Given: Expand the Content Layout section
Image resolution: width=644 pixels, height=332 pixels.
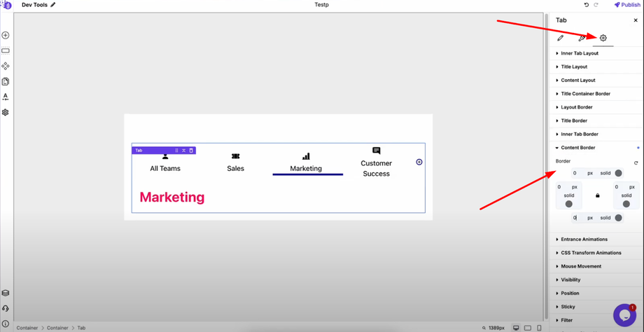Looking at the screenshot, I should (x=597, y=80).
